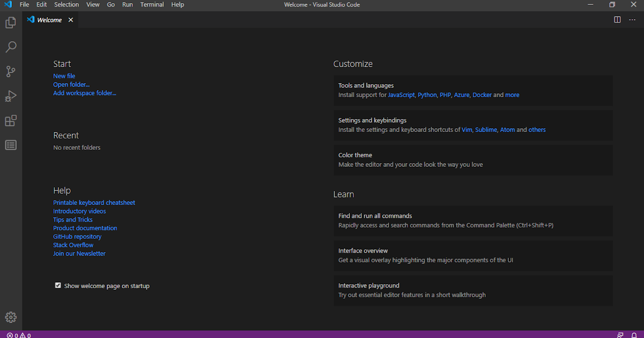
Task: Uncheck Show welcome page on startup
Action: coord(58,285)
